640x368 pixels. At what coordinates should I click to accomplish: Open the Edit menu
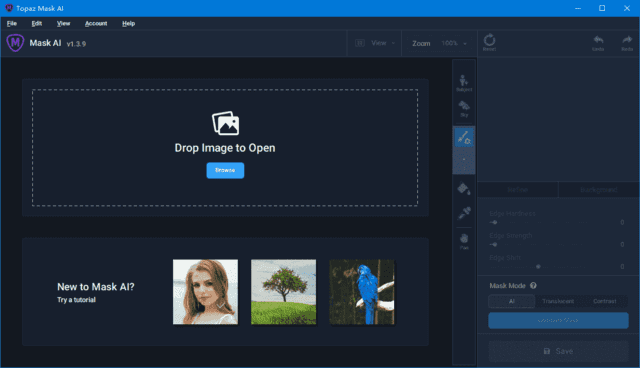tap(37, 24)
